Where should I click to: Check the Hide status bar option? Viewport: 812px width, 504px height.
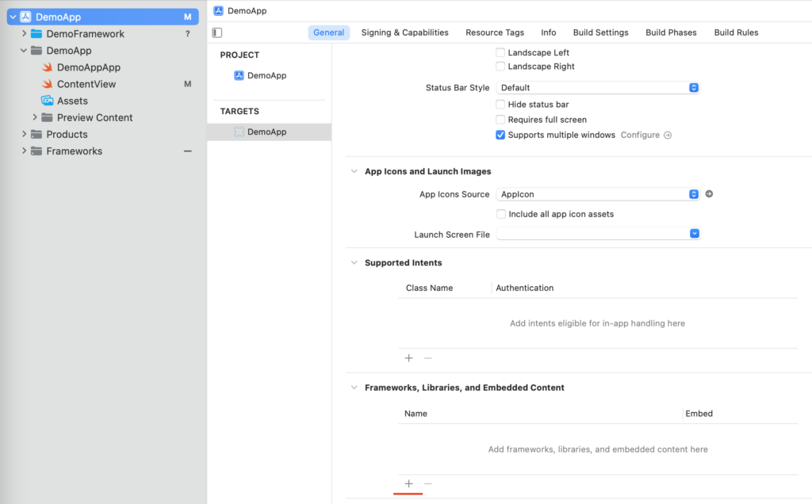[500, 105]
